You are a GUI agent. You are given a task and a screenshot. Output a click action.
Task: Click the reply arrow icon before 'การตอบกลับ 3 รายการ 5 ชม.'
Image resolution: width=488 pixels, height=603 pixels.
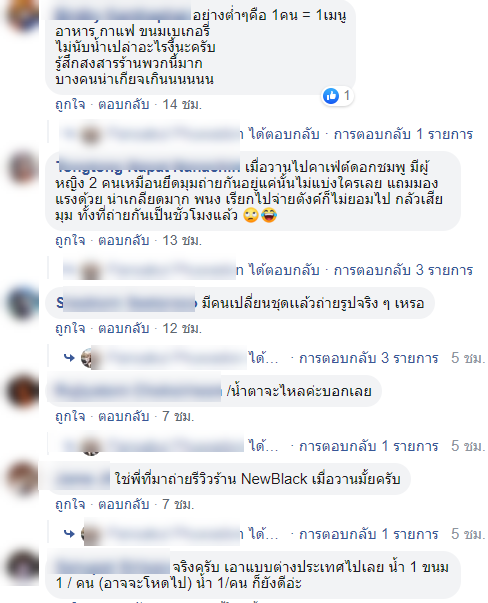69,358
